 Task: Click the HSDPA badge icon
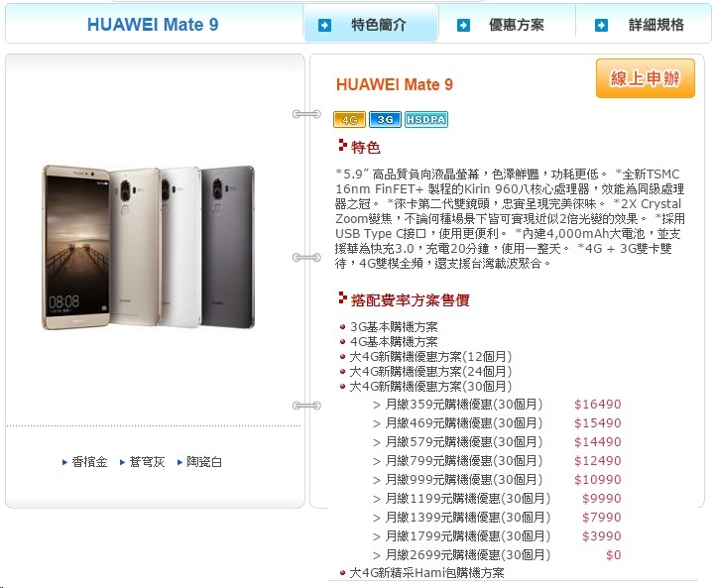tap(426, 120)
